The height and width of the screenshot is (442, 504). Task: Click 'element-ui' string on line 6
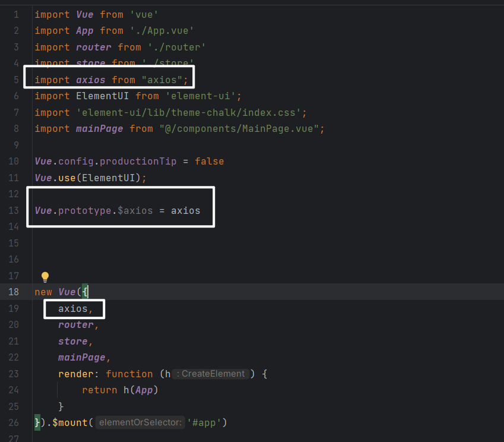coord(200,96)
